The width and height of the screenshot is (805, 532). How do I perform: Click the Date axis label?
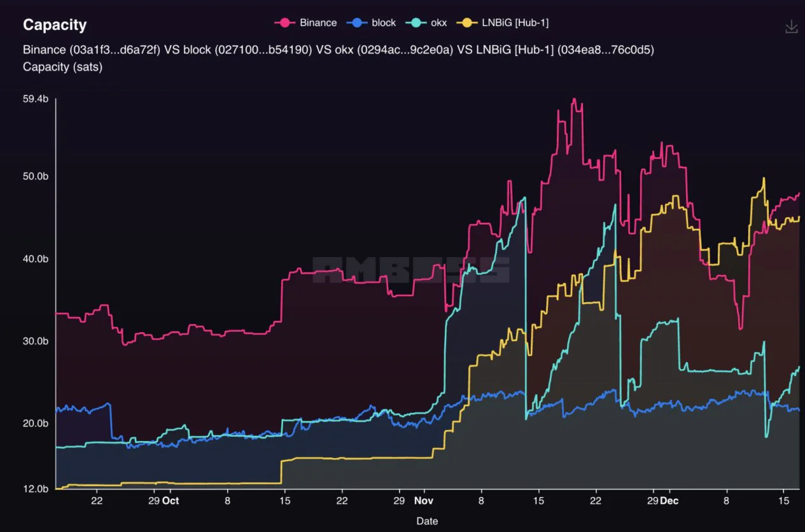[x=426, y=521]
